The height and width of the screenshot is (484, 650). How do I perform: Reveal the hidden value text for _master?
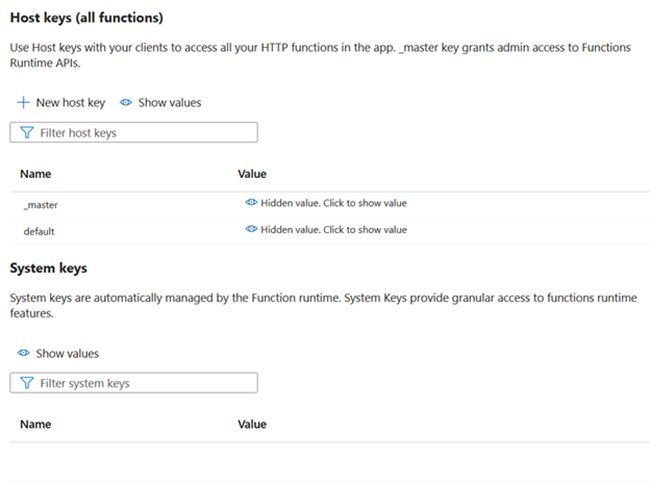(333, 203)
